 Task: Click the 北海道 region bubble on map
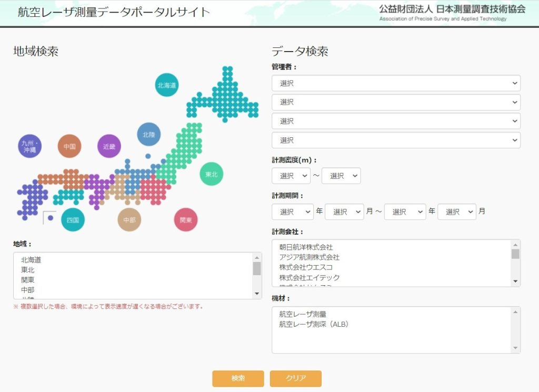click(x=167, y=85)
